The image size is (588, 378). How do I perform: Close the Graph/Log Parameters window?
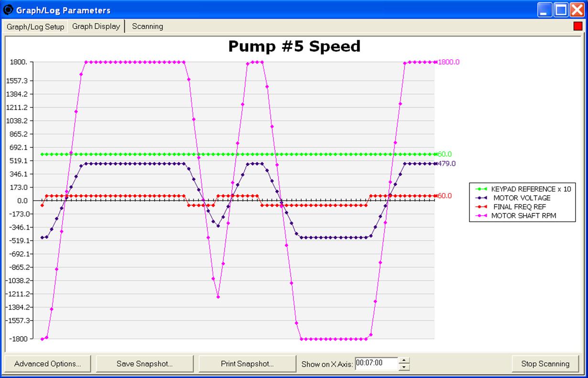click(x=577, y=10)
